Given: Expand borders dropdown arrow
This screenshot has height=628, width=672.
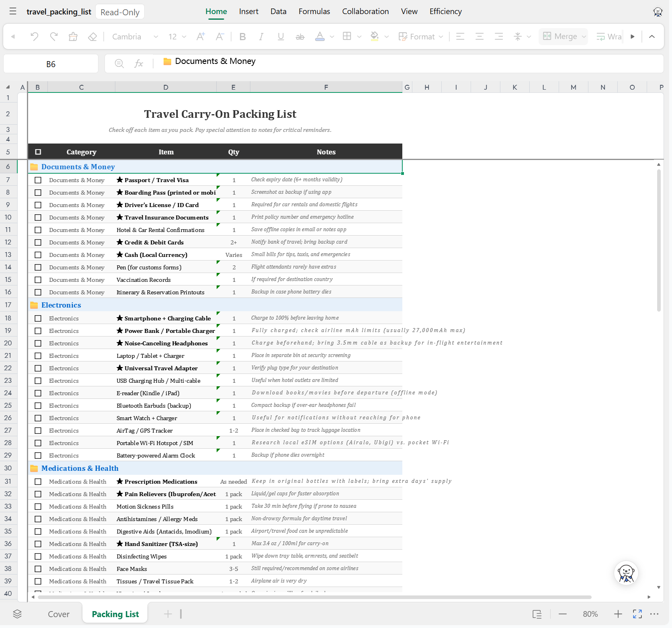Looking at the screenshot, I should [x=359, y=37].
